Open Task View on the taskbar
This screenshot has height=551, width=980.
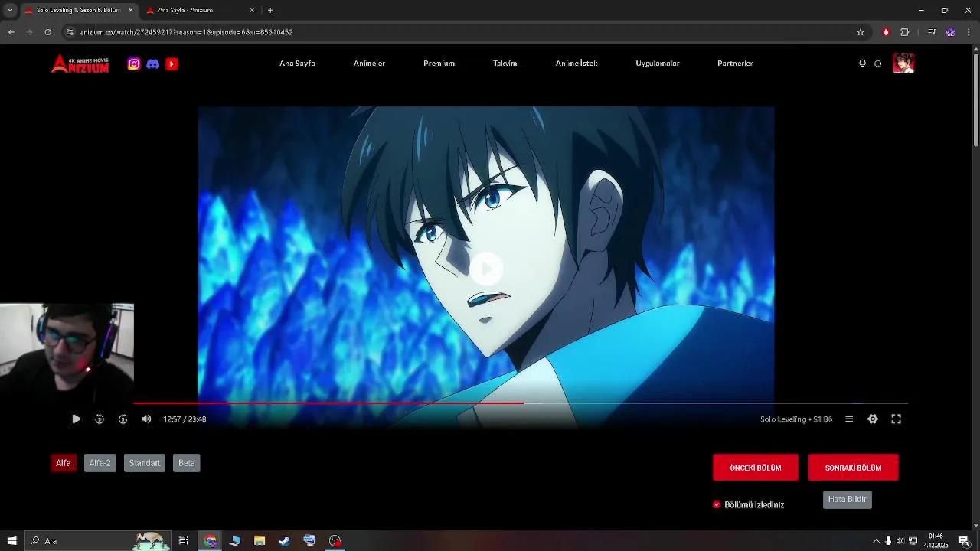tap(184, 541)
